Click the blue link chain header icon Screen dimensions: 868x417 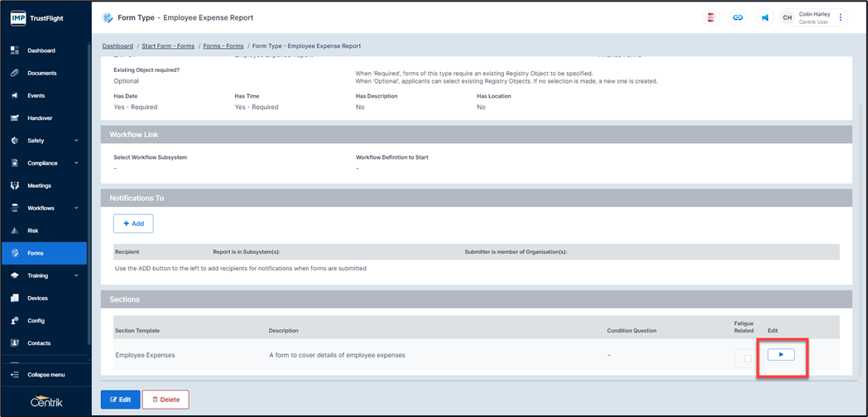[x=738, y=17]
